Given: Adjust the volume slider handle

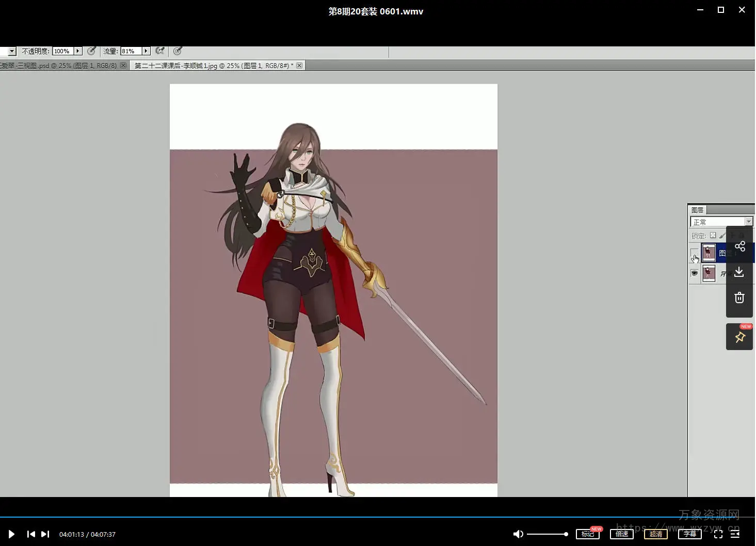Looking at the screenshot, I should tap(566, 534).
